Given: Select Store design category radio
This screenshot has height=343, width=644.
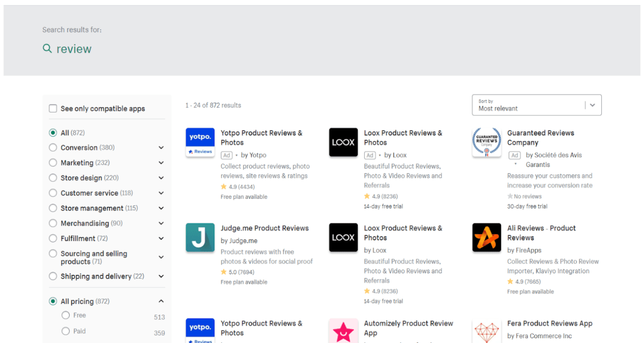Looking at the screenshot, I should click(x=53, y=178).
